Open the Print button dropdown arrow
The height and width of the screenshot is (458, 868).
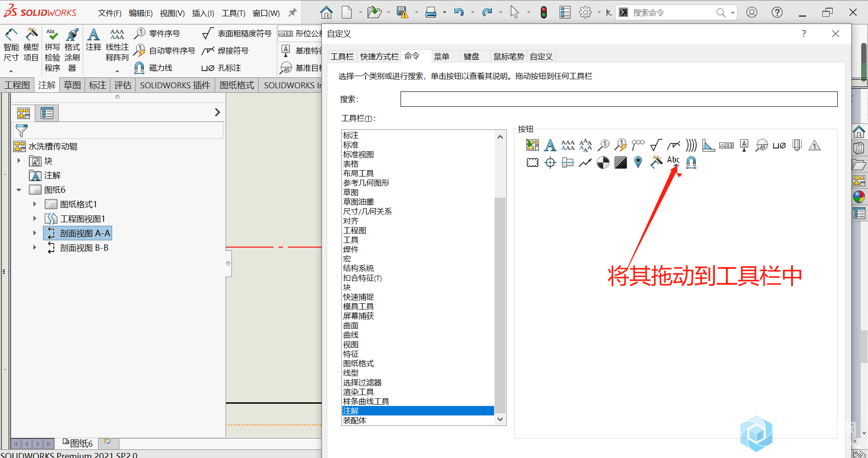tap(444, 13)
